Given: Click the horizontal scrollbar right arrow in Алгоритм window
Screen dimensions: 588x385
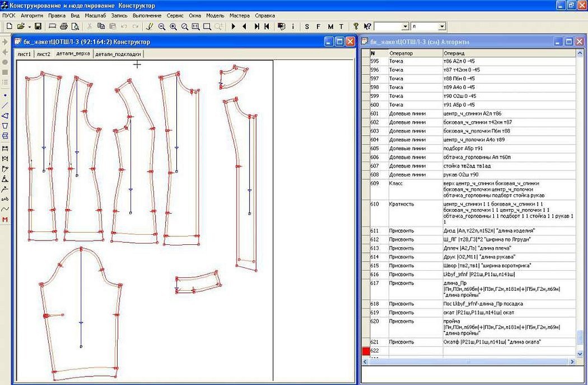Looking at the screenshot, I should pyautogui.click(x=572, y=361).
